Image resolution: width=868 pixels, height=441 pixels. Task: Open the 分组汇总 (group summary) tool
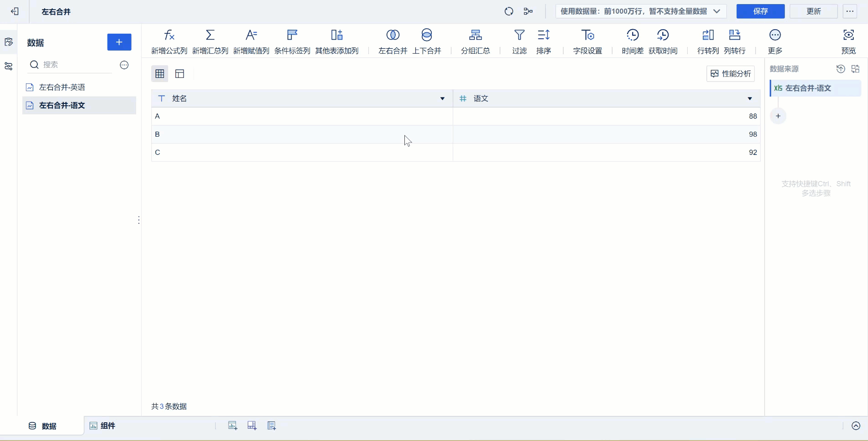pyautogui.click(x=475, y=41)
